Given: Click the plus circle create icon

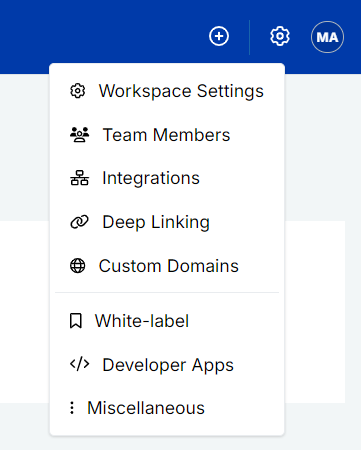Looking at the screenshot, I should point(219,36).
